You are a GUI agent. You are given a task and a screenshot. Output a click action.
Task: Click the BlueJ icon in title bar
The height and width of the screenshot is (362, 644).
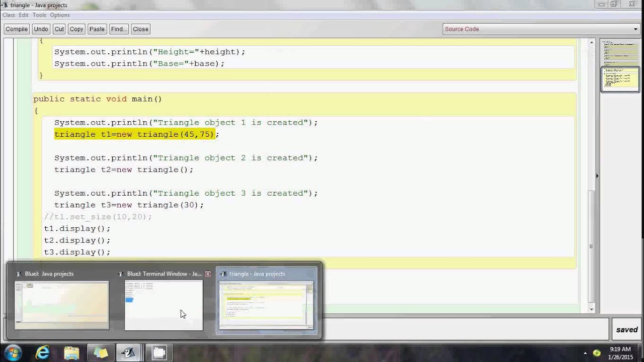[x=5, y=5]
